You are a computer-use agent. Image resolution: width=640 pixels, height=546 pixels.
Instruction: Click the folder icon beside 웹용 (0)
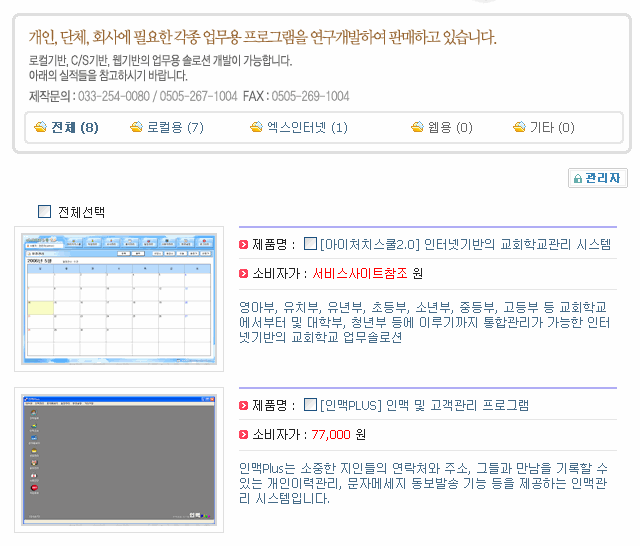coord(417,127)
